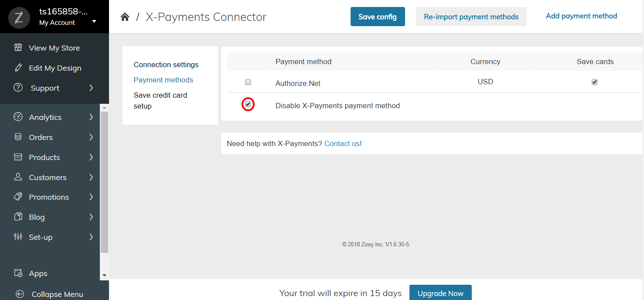Open the My Account dropdown arrow
The image size is (644, 300).
tap(94, 21)
